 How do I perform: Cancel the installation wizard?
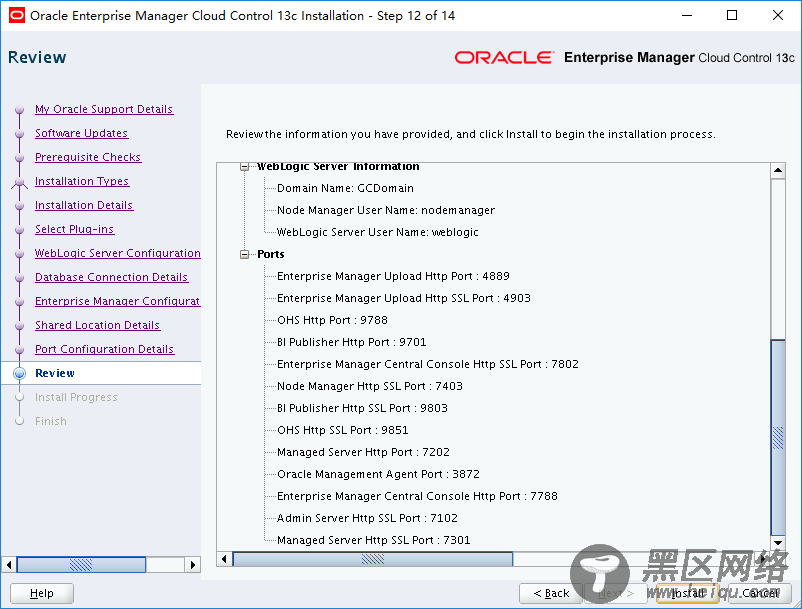(761, 593)
